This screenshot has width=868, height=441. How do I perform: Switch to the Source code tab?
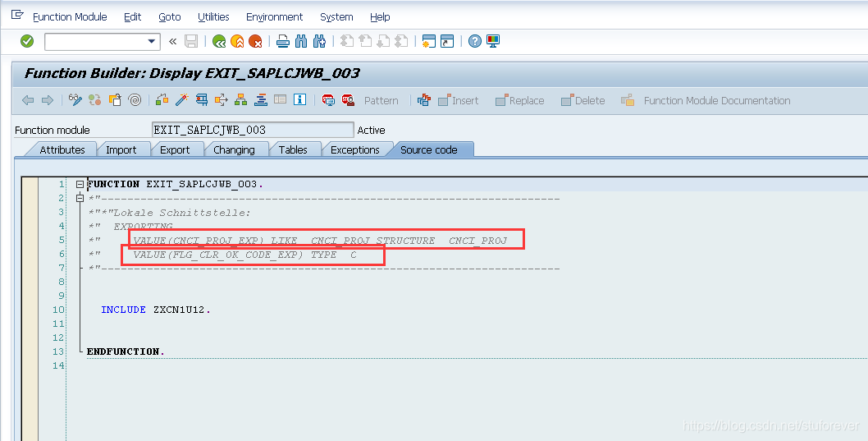tap(429, 149)
